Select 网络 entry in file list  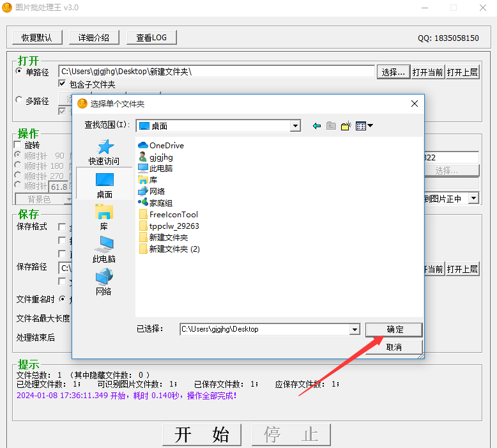tap(151, 191)
